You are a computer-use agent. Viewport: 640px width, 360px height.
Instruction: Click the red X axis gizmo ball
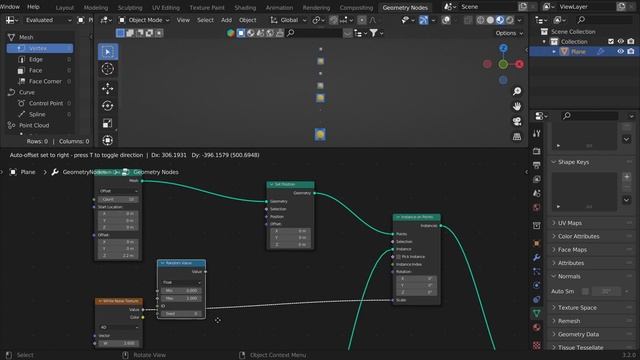[x=519, y=64]
